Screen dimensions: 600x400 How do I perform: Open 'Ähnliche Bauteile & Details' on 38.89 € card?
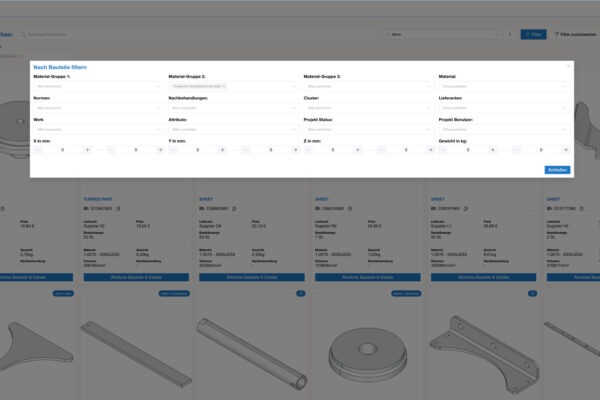(483, 277)
